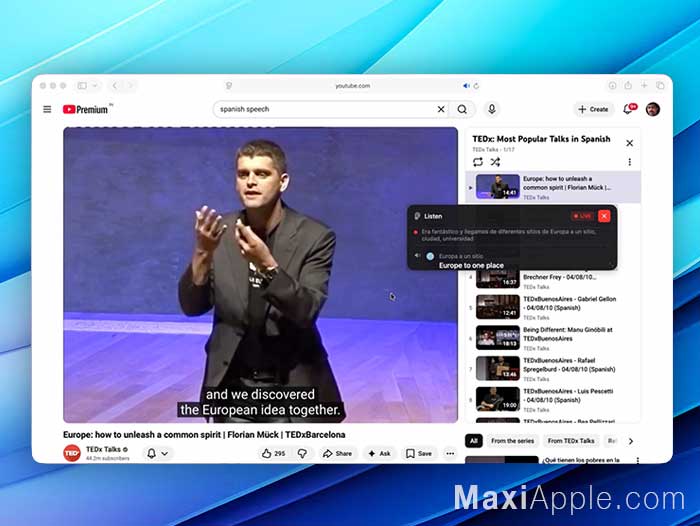Image resolution: width=700 pixels, height=526 pixels.
Task: Show more filter chips with right arrow
Action: (630, 441)
